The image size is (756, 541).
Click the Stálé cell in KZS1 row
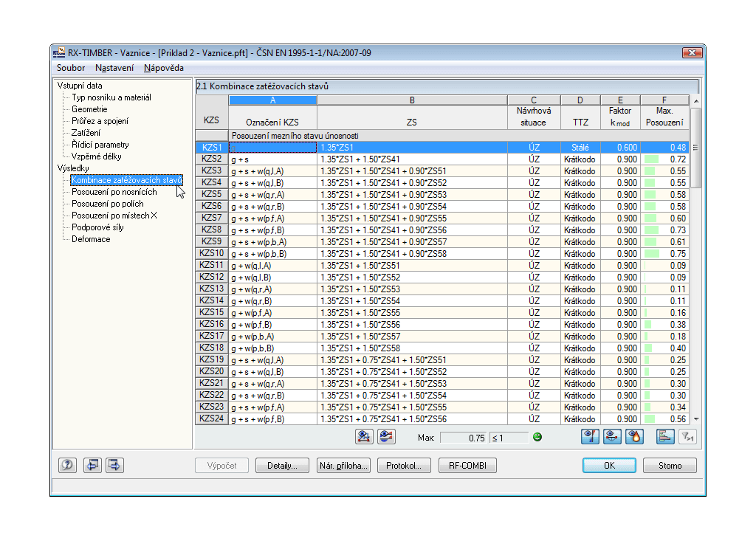tap(580, 148)
